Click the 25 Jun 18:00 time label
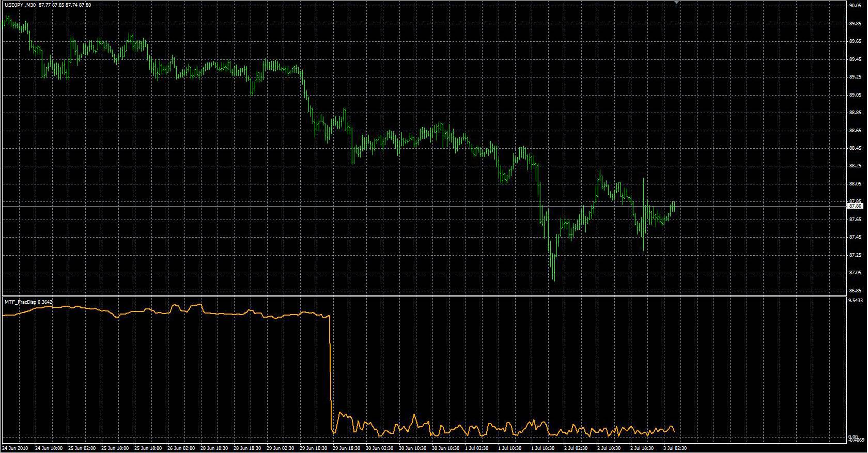 (149, 448)
